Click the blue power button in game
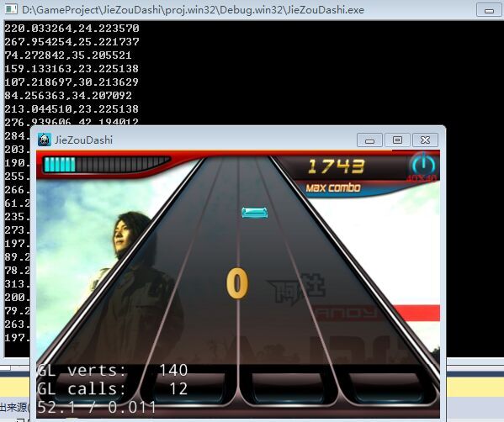 pyautogui.click(x=423, y=165)
